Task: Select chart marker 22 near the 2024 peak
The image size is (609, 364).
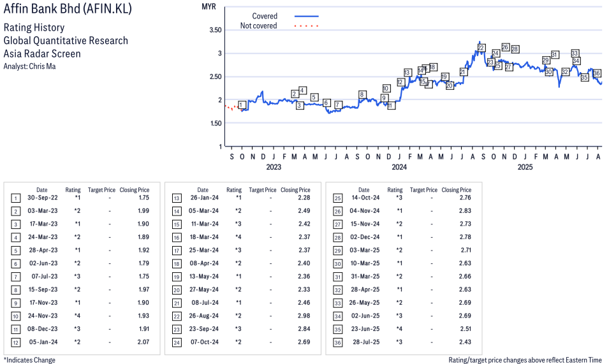Action: pyautogui.click(x=481, y=48)
